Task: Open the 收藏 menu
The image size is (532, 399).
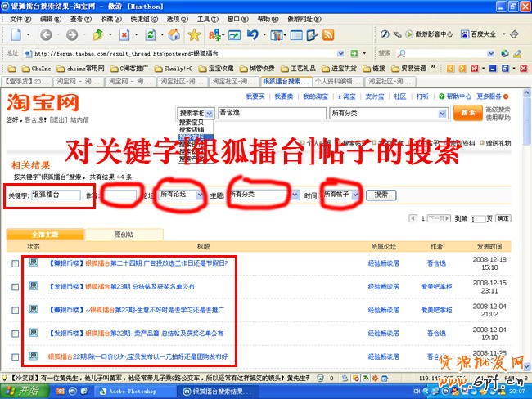Action: click(x=111, y=19)
